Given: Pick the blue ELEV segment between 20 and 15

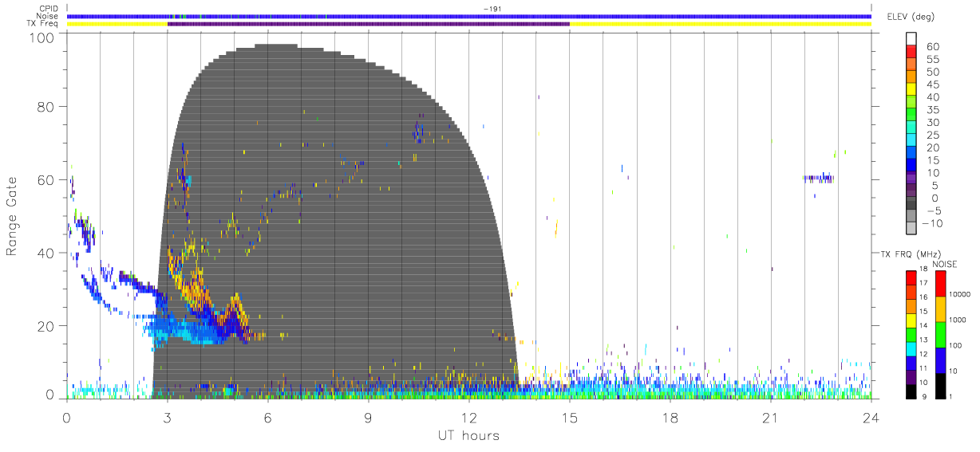Looking at the screenshot, I should (912, 154).
